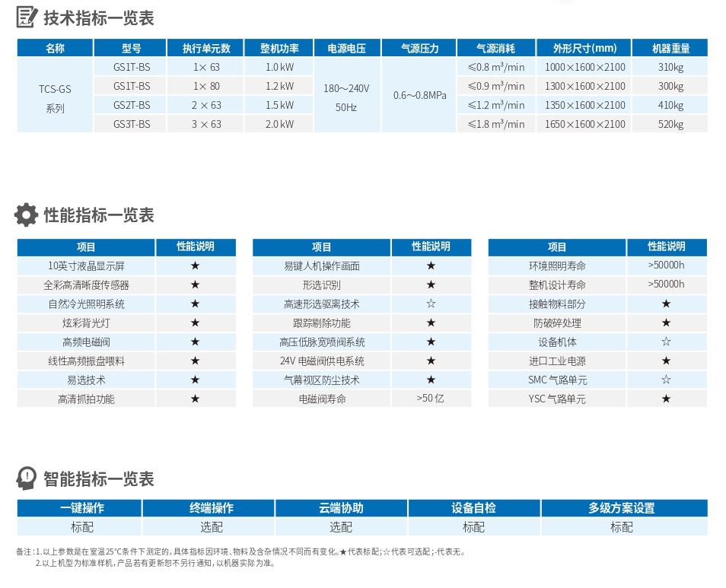Image resolution: width=726 pixels, height=588 pixels.
Task: Select the >50 亿 value for 电磁阀寿命
Action: coord(431,398)
